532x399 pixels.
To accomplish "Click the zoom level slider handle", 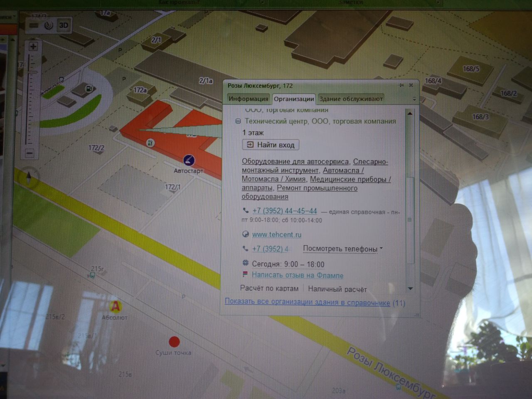I will [x=32, y=72].
